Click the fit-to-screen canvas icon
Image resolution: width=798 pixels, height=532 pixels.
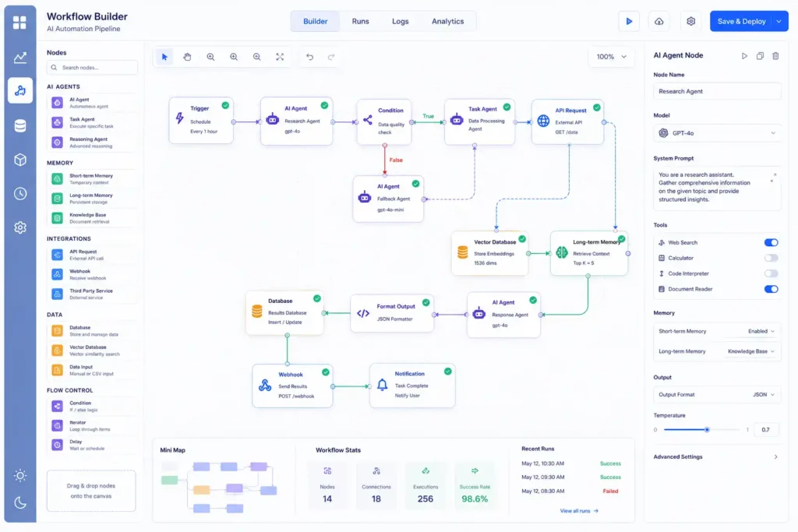[x=280, y=57]
